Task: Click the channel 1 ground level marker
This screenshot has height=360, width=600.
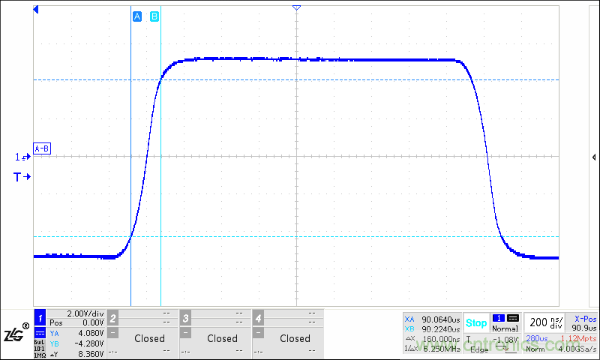Action: click(x=23, y=157)
